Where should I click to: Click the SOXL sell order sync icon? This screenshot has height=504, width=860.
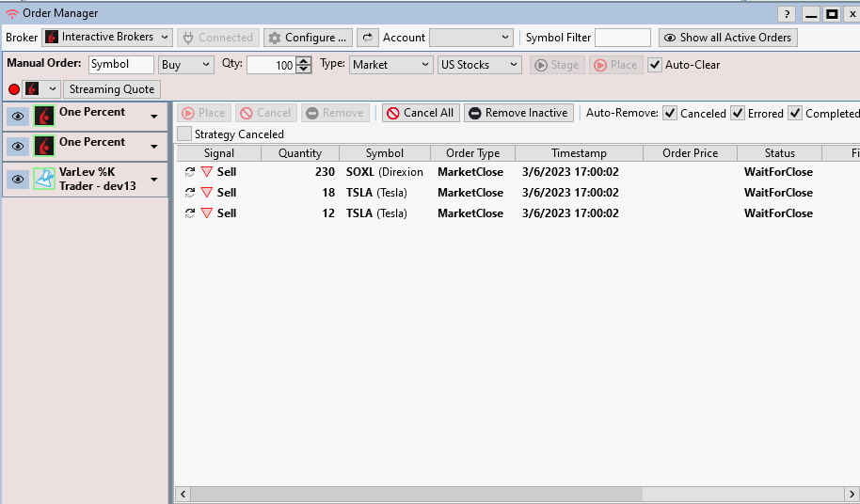pos(189,172)
